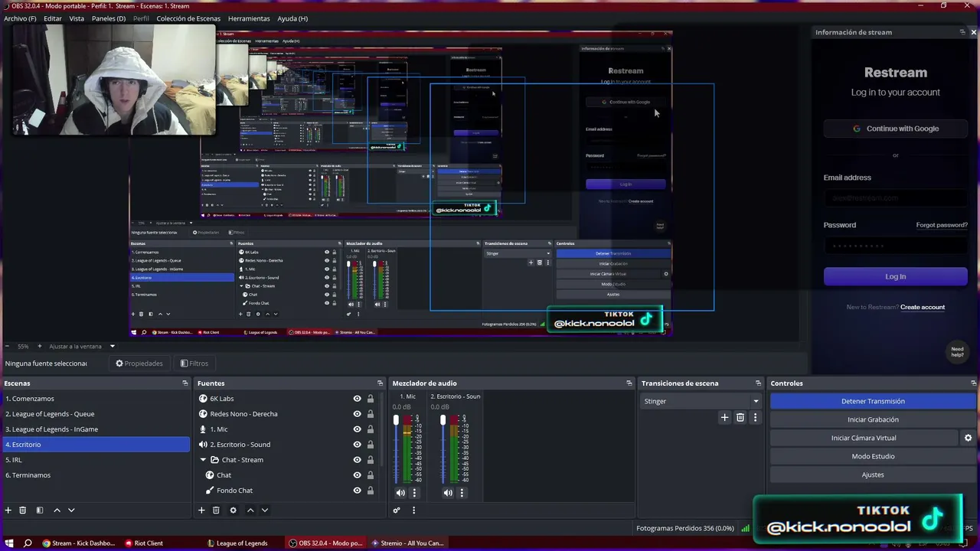Undock the Fuentes panel
The width and height of the screenshot is (980, 551).
pos(380,383)
